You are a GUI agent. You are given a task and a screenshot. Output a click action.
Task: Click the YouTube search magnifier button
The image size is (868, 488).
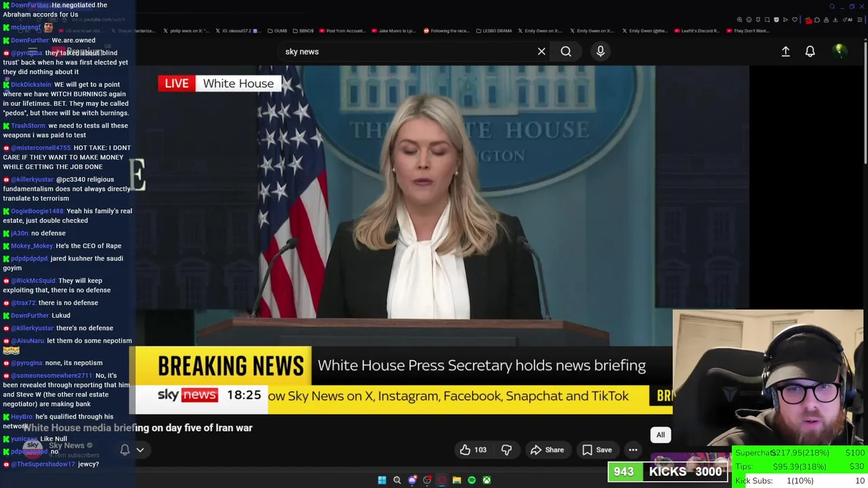click(x=566, y=52)
